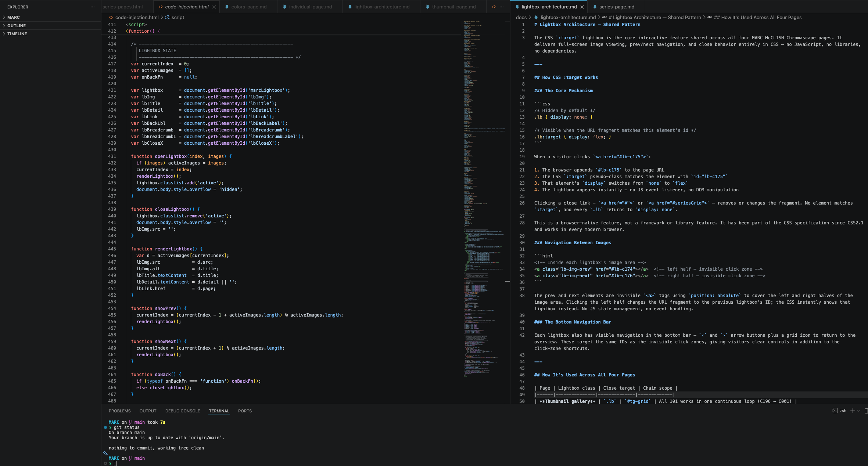868x466 pixels.
Task: Open the individual-page.md tab
Action: pos(310,7)
